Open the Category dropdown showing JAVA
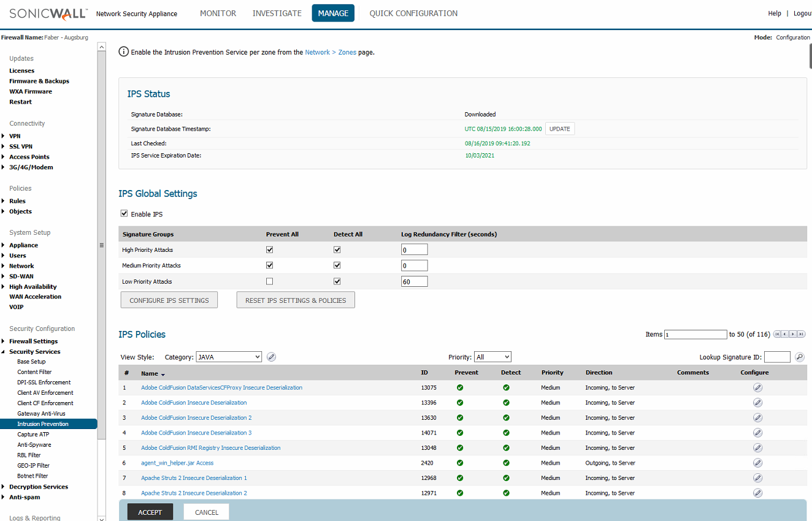 [229, 357]
